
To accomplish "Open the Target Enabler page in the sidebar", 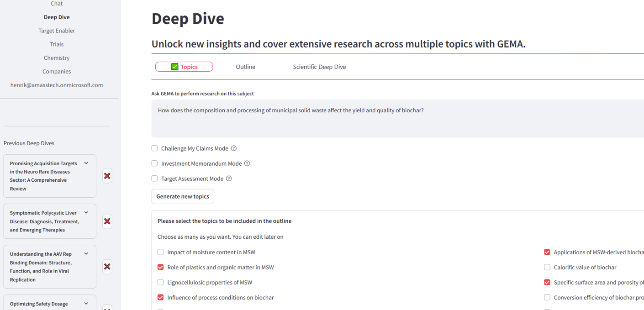I will [57, 31].
